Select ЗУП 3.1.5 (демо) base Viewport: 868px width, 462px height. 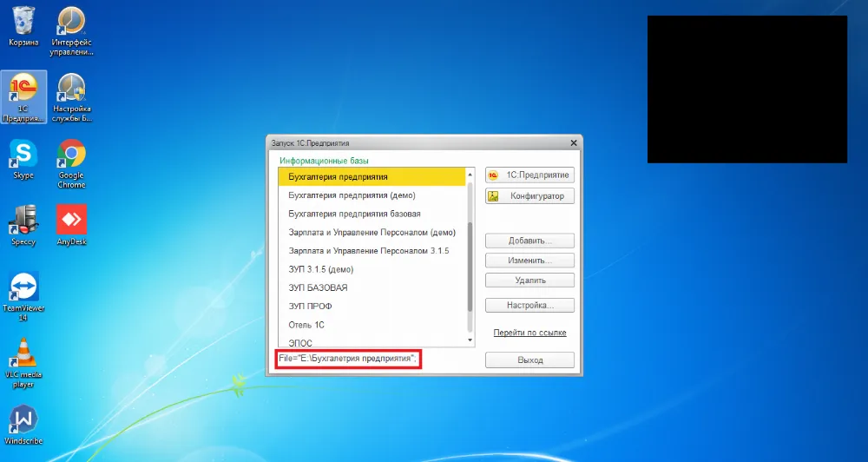click(372, 269)
